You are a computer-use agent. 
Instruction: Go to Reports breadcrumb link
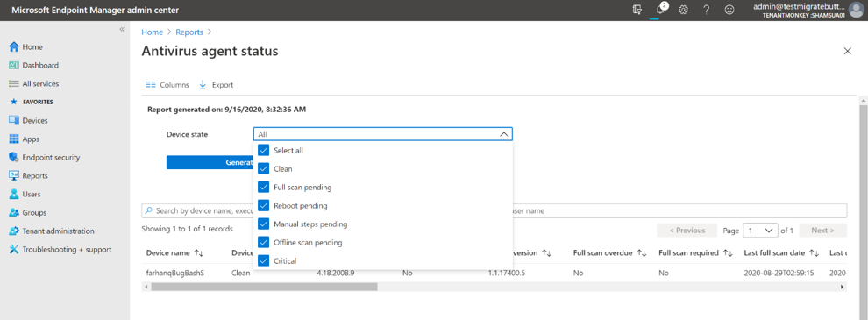tap(189, 32)
